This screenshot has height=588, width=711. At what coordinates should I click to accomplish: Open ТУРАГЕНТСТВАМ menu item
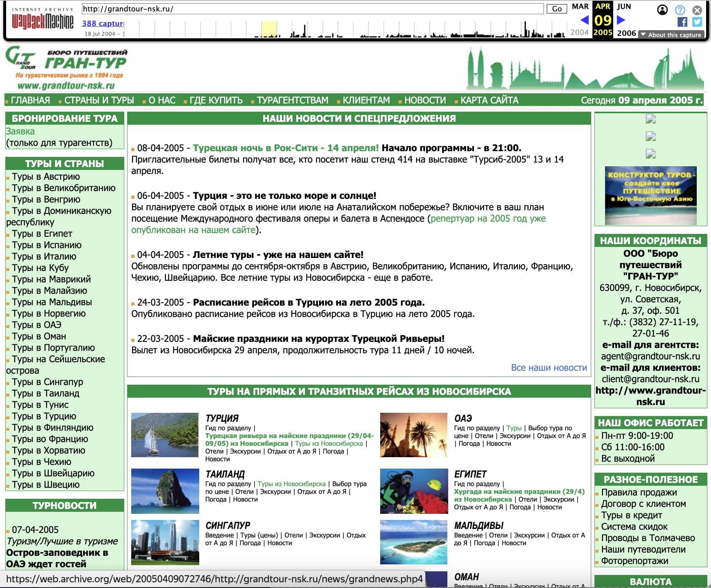[x=293, y=100]
